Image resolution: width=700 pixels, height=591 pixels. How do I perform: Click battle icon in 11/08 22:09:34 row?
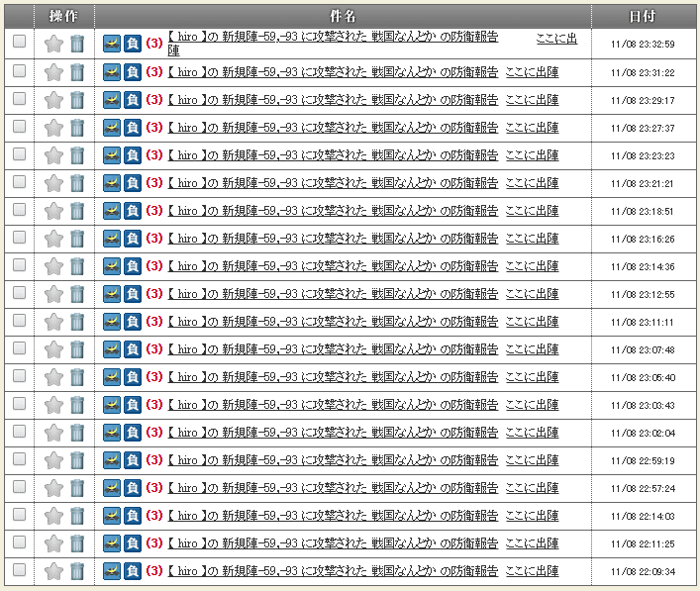click(x=112, y=570)
